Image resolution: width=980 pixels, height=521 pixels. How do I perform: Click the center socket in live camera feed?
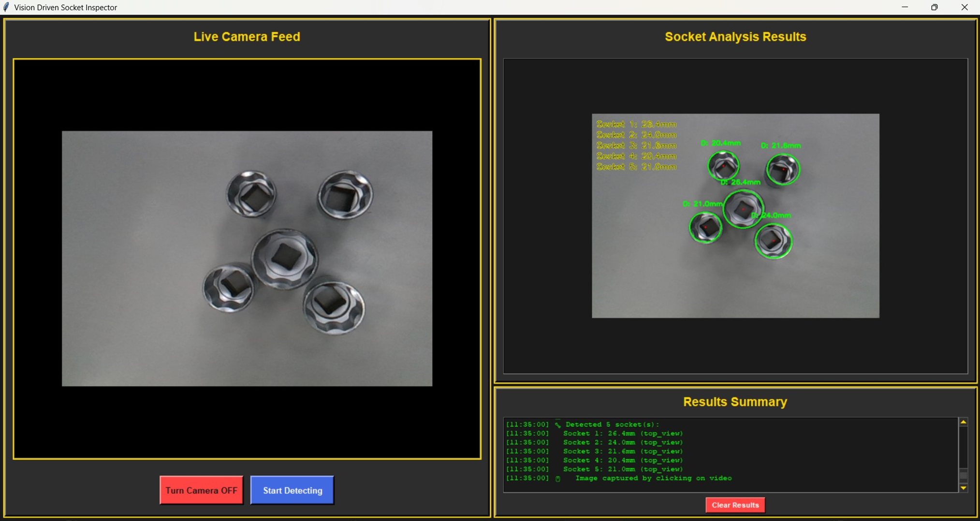click(285, 258)
